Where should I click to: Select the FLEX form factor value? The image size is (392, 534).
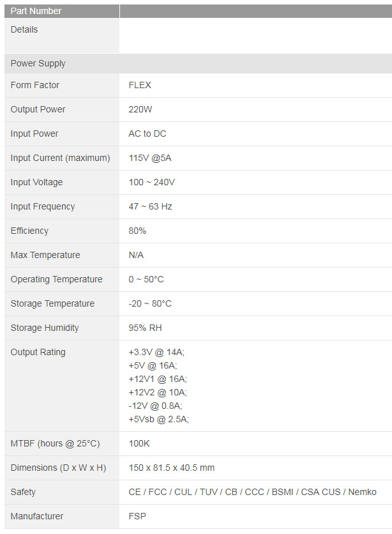click(140, 85)
